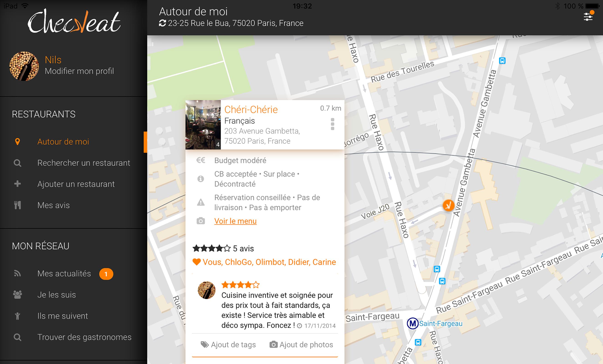Image resolution: width=603 pixels, height=364 pixels.
Task: Tap the review date 17/11/2014
Action: pyautogui.click(x=320, y=326)
